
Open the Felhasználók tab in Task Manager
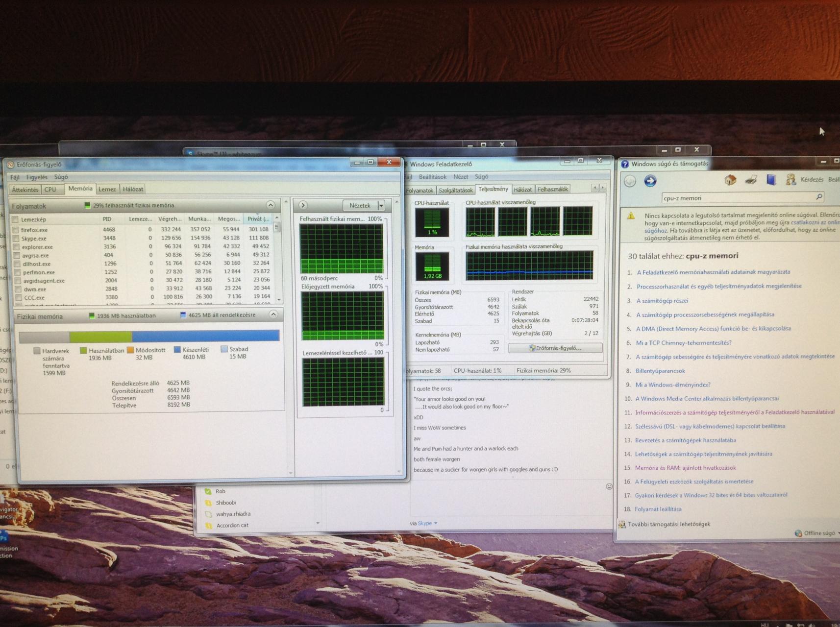tap(552, 189)
